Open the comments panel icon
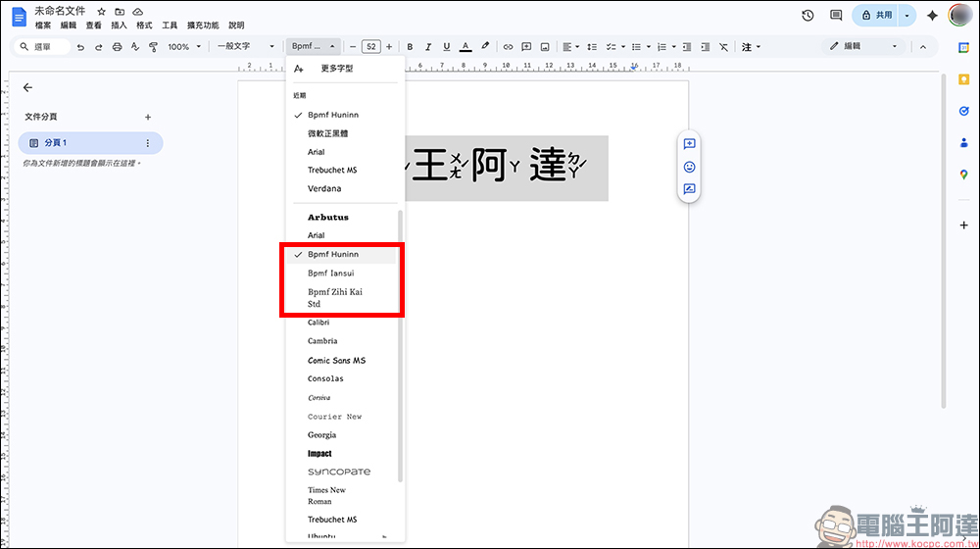Screen dimensions: 980x549 pos(836,16)
